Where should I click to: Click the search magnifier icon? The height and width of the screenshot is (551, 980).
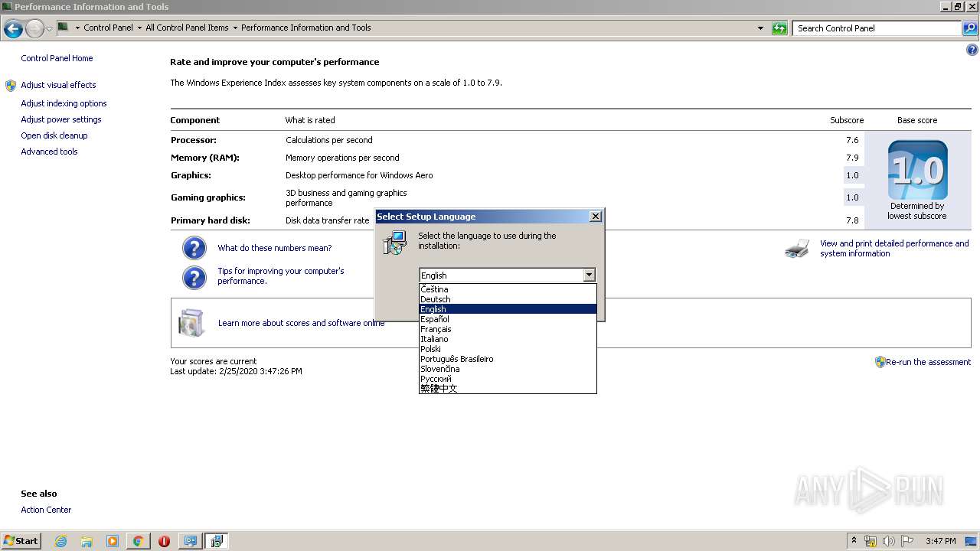coord(969,28)
